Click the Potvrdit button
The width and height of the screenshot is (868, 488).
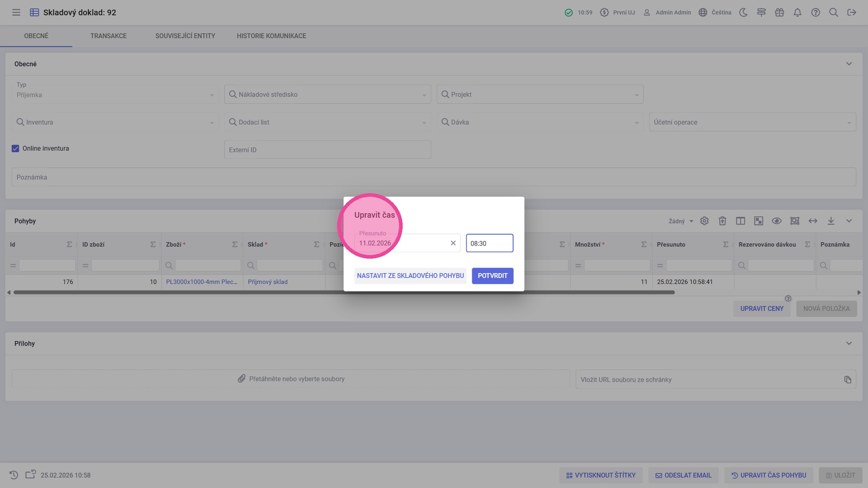492,276
